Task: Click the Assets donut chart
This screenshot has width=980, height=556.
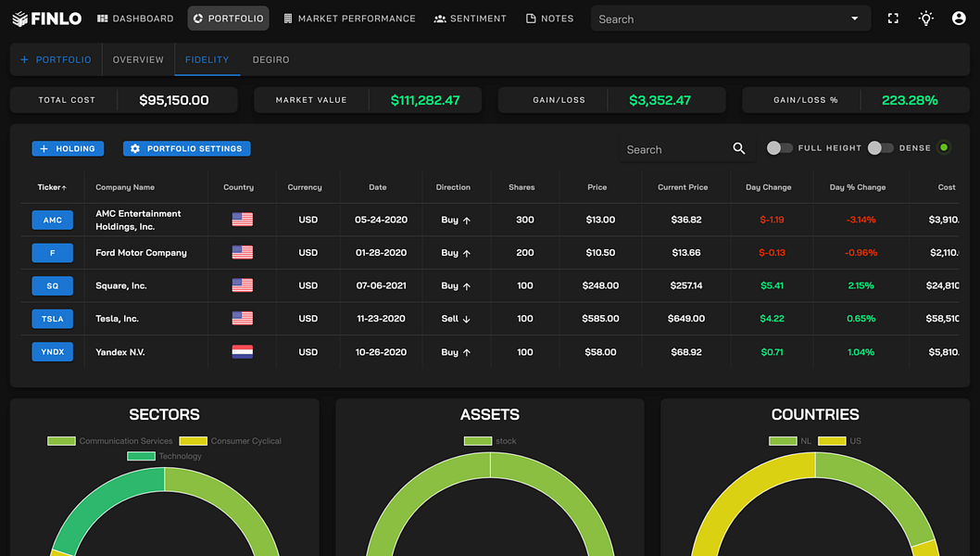Action: click(x=490, y=504)
